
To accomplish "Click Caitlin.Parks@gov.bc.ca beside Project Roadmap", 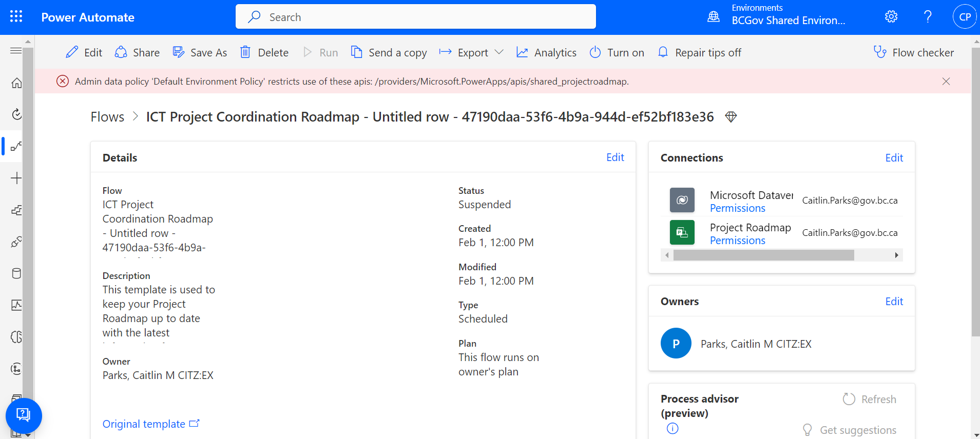I will [850, 233].
